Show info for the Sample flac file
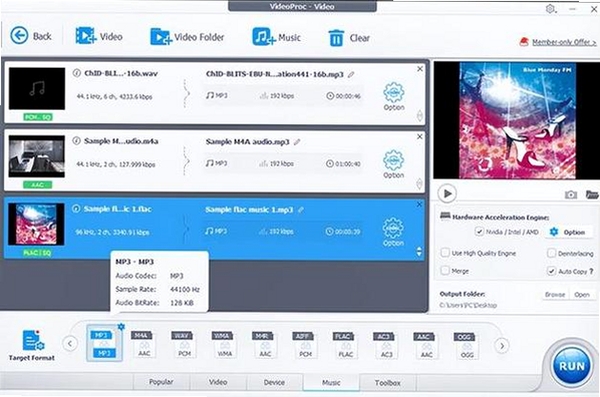The image size is (600, 397). 76,209
